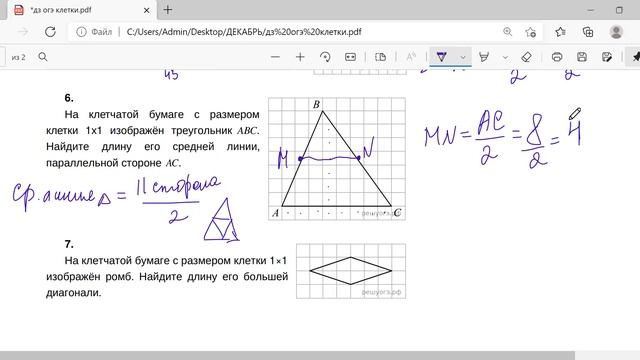Open the browser zoom indicator in address bar

[x=507, y=32]
